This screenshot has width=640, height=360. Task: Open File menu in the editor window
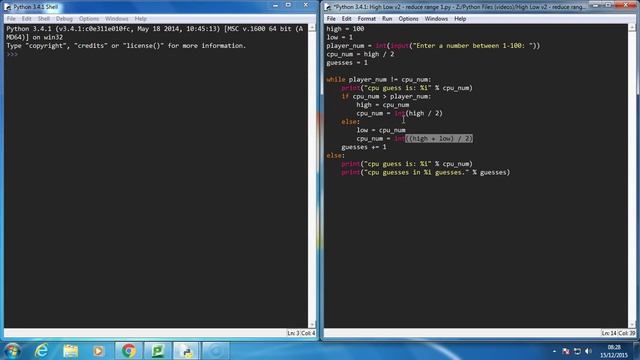pos(331,19)
